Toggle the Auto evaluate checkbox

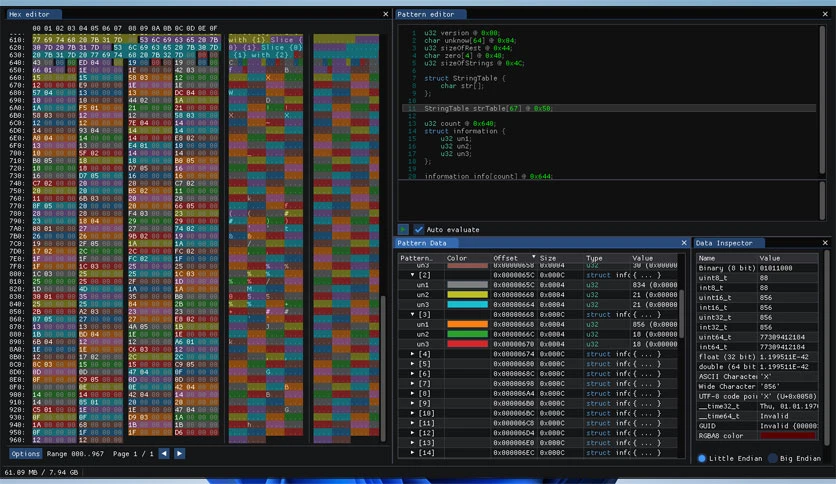tap(419, 229)
